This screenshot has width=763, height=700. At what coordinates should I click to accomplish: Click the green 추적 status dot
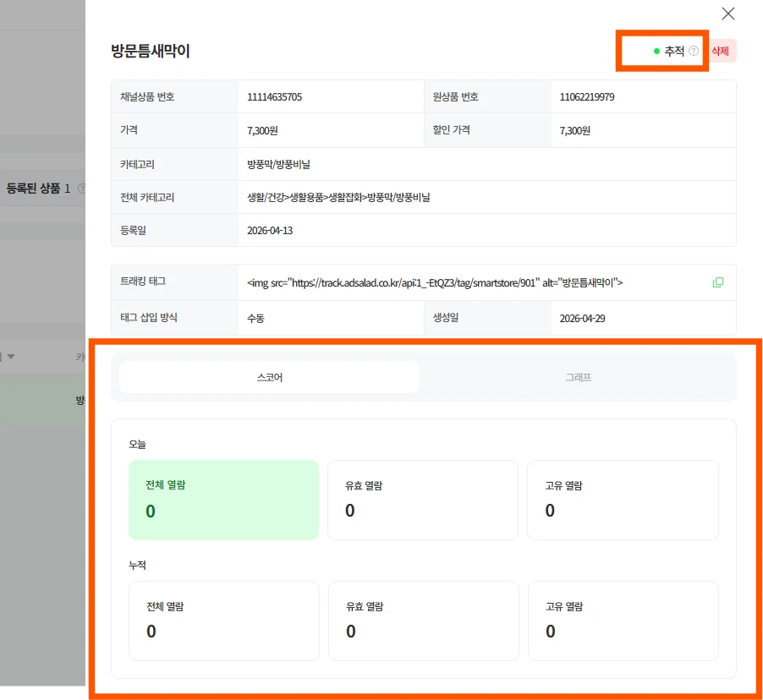pyautogui.click(x=656, y=52)
